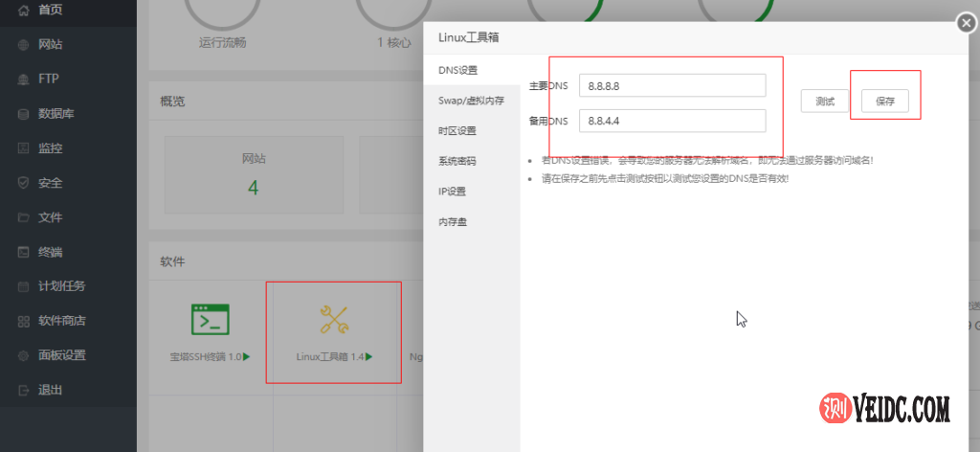Click the 概览 section heading
The image size is (980, 452).
(x=172, y=102)
